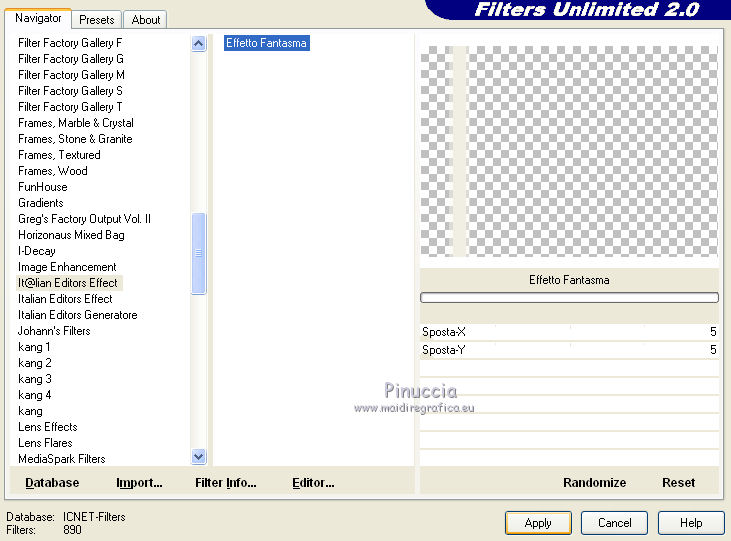This screenshot has height=541, width=731.
Task: Select Filter Factory Gallery S
Action: (70, 90)
